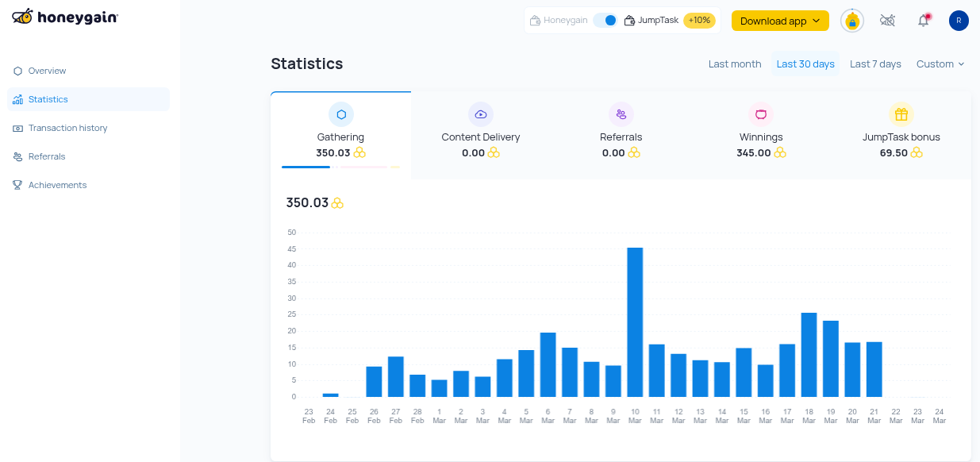Select the Last month filter
The image size is (980, 462).
(x=735, y=64)
